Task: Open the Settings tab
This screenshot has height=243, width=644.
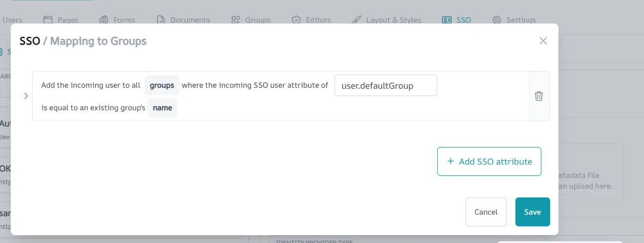Action: pyautogui.click(x=514, y=20)
